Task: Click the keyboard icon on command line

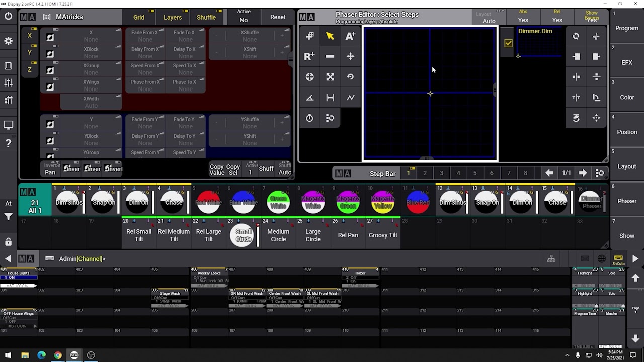Action: click(49, 258)
